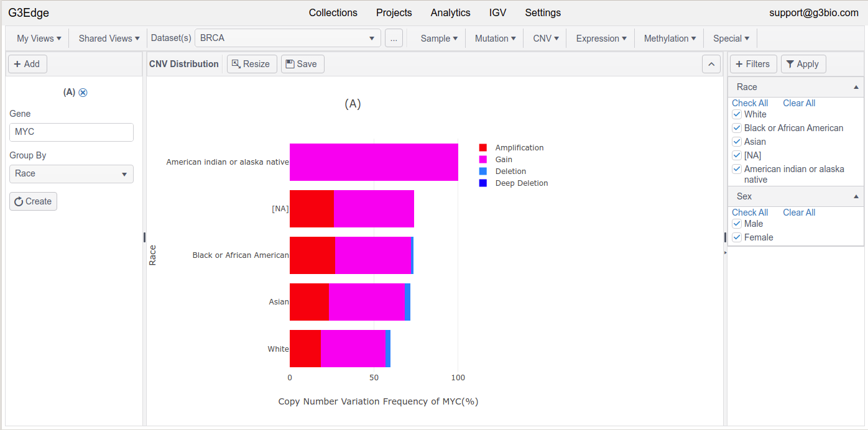Click Clear All under Race
Viewport: 868px width, 430px height.
coord(799,103)
